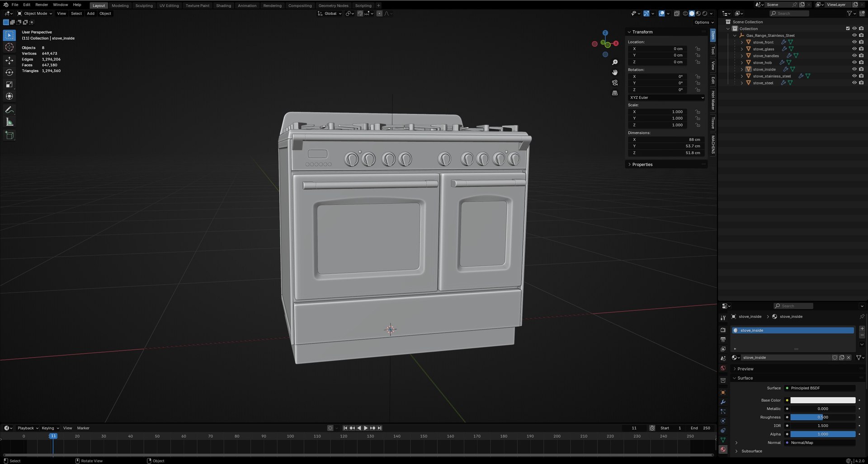Open the Render properties tab icon
The width and height of the screenshot is (868, 464).
click(x=723, y=330)
